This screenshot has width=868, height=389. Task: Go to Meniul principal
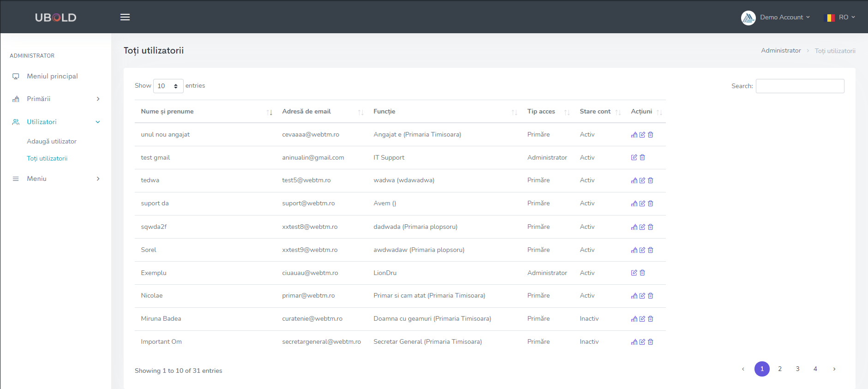(52, 76)
